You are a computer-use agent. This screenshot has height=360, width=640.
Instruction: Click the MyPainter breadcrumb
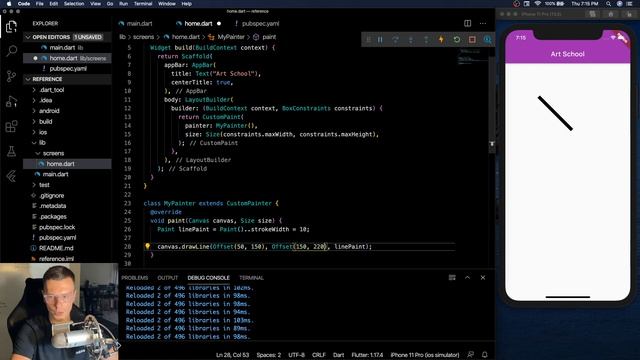pyautogui.click(x=231, y=37)
